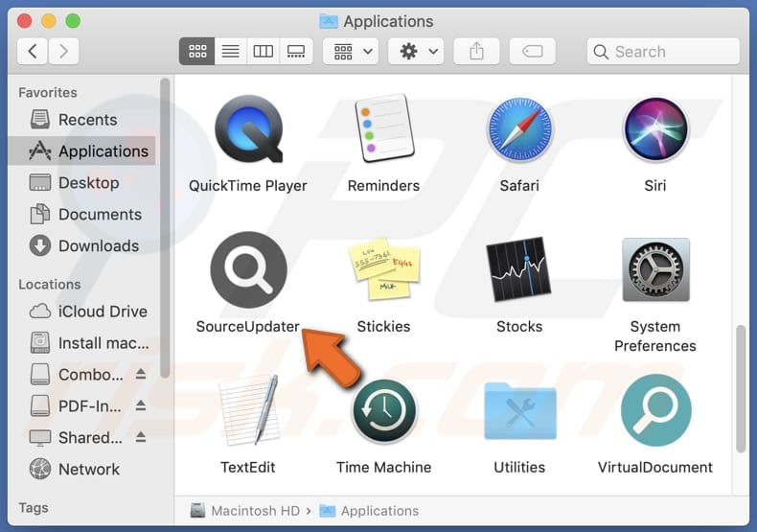Viewport: 757px width, 532px height.
Task: Click the Locations sidebar heading
Action: pyautogui.click(x=50, y=285)
